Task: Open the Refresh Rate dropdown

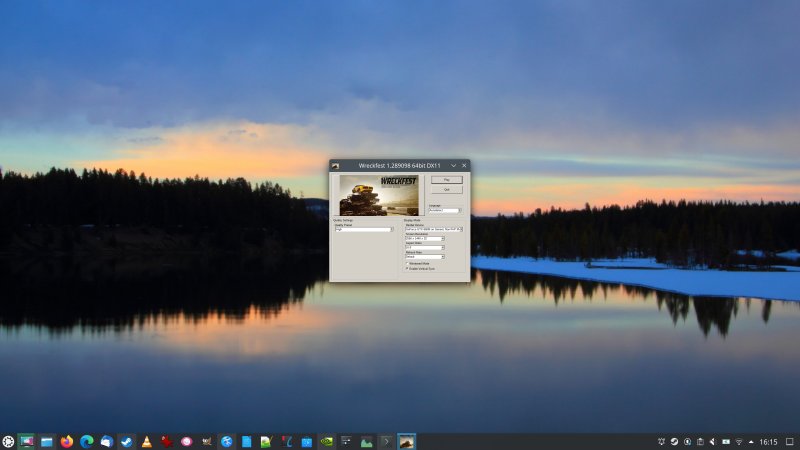Action: pyautogui.click(x=424, y=256)
